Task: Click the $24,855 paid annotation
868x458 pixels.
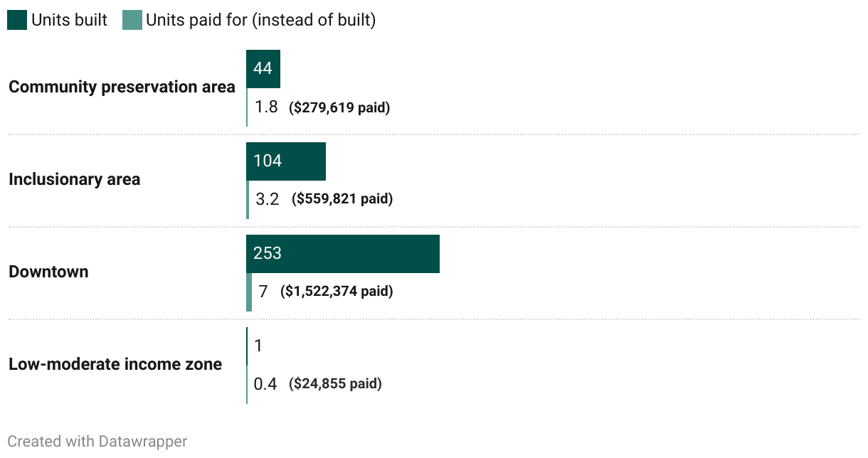Action: point(335,384)
